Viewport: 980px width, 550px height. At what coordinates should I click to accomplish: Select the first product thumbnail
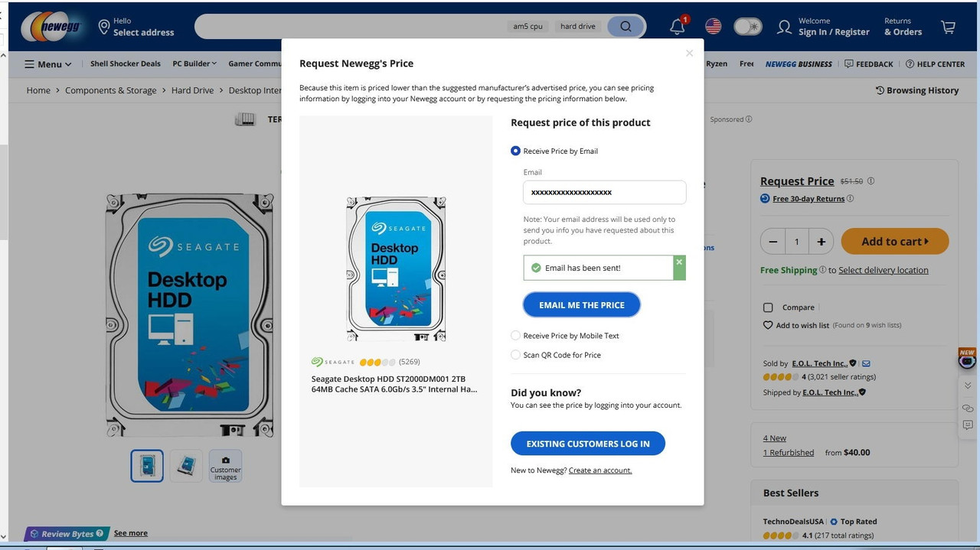[147, 466]
